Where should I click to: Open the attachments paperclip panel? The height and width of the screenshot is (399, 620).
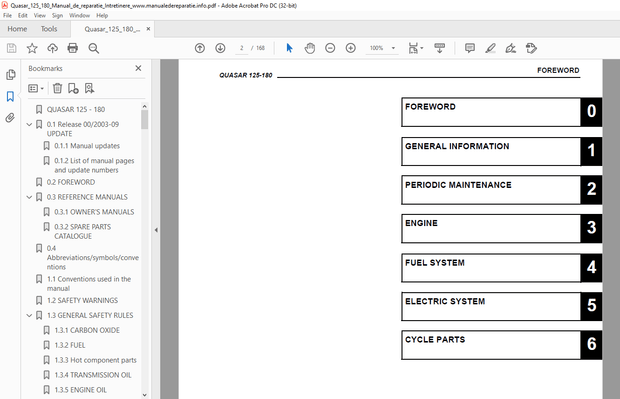(x=10, y=117)
